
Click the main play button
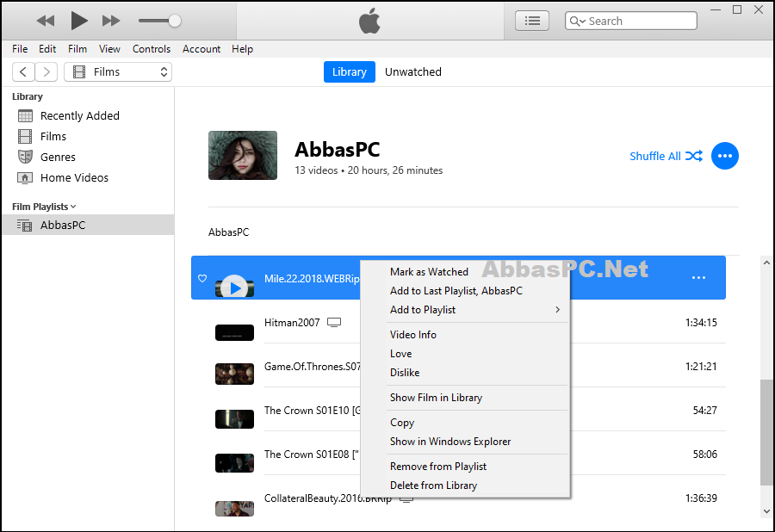click(79, 21)
